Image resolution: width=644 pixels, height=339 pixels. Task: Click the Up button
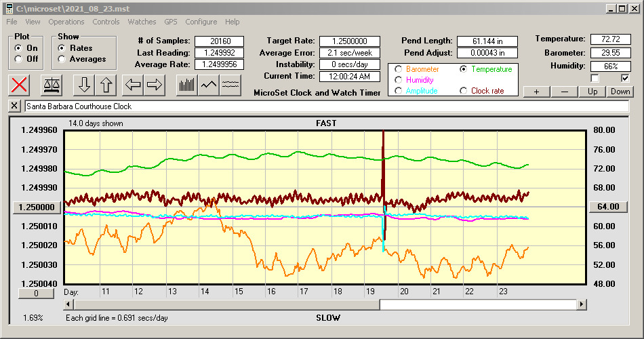(x=592, y=92)
